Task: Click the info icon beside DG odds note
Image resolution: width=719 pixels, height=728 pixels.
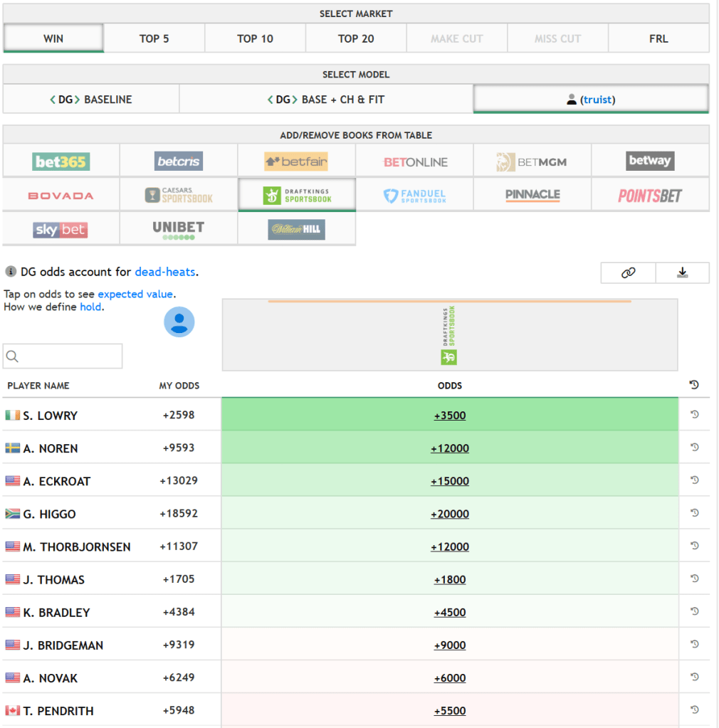Action: pyautogui.click(x=11, y=272)
